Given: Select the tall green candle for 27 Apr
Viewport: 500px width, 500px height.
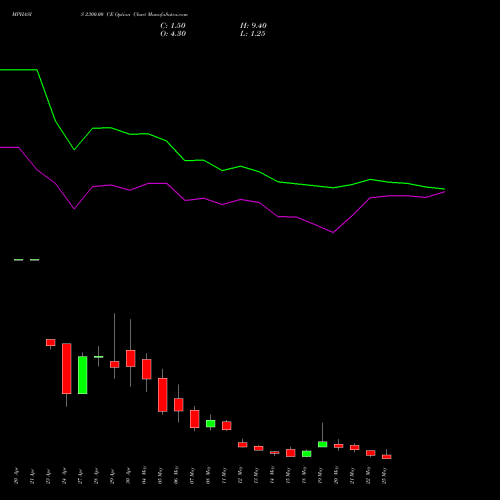Looking at the screenshot, I should tap(83, 375).
